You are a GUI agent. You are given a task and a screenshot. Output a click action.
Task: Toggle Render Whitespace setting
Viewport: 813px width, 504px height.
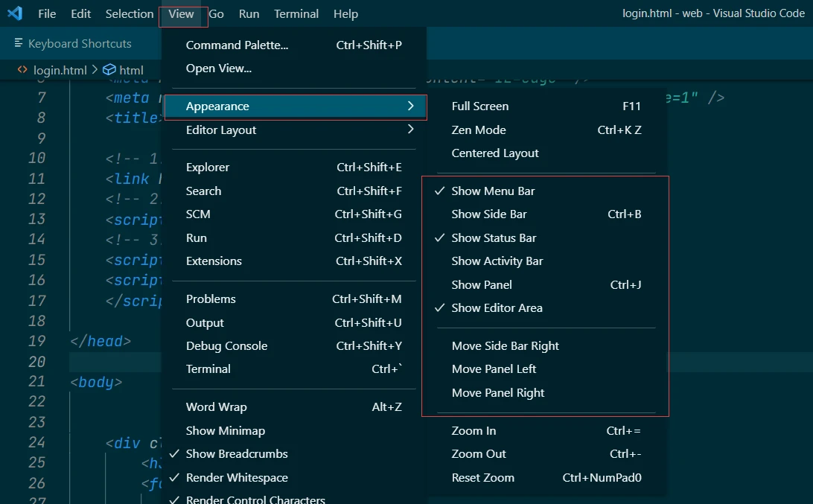[x=237, y=477]
